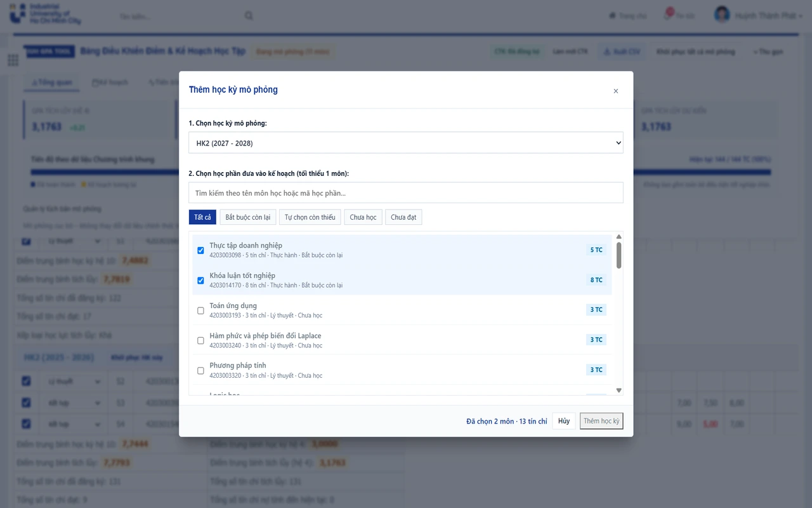
Task: Uncheck Khóa luận tốt nghiệp course
Action: tap(201, 280)
